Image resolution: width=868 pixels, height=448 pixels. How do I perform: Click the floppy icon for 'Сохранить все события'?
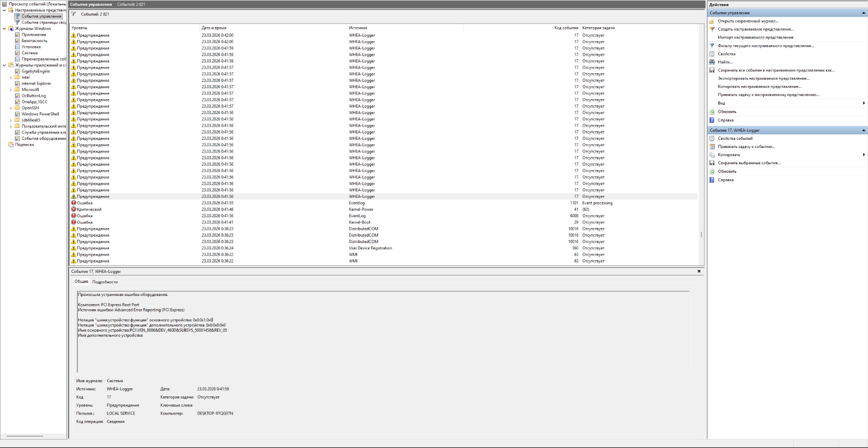(712, 70)
